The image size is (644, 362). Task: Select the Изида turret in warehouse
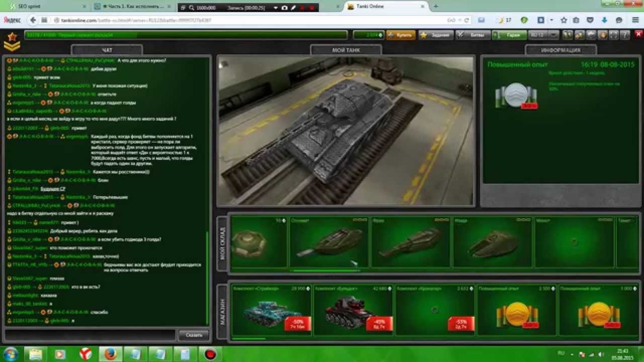[492, 242]
